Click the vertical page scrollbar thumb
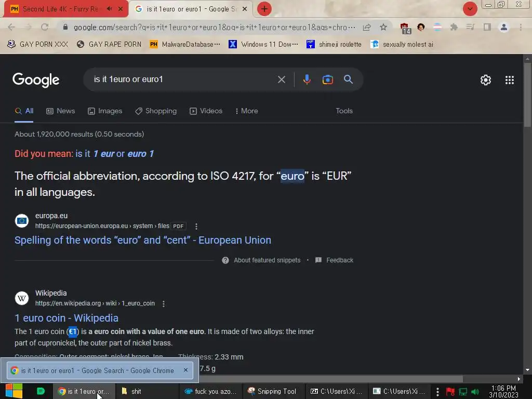 (527, 95)
